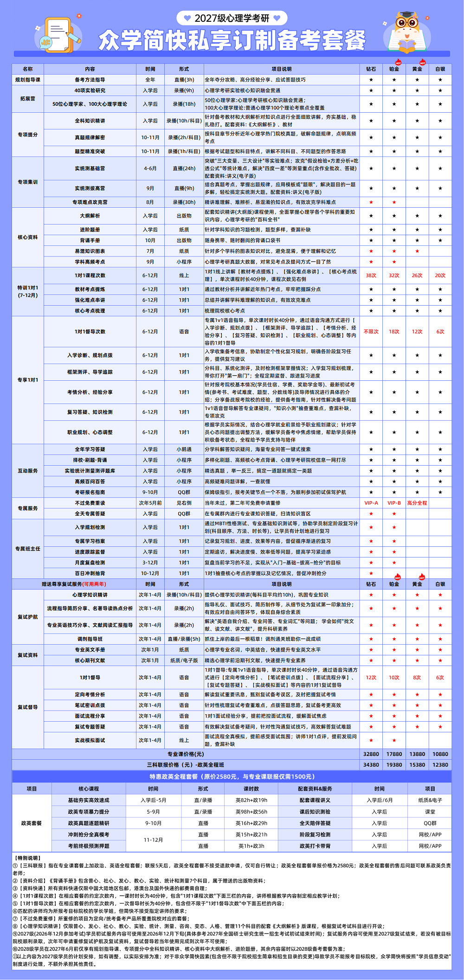Click the blue chat bubble chart icon
This screenshot has width=464, height=980.
[x=45, y=43]
